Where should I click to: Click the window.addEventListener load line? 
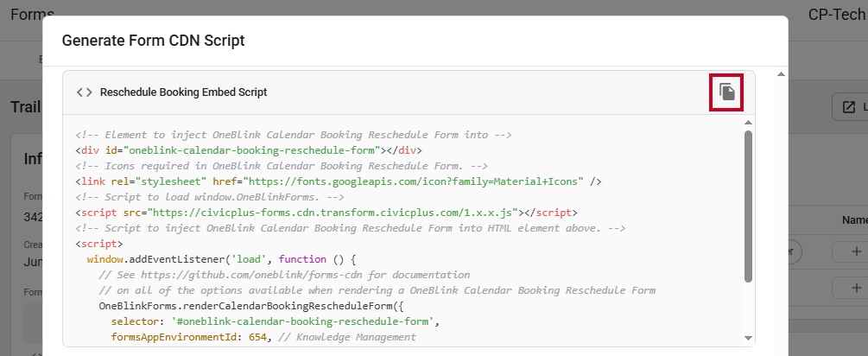coord(221,258)
